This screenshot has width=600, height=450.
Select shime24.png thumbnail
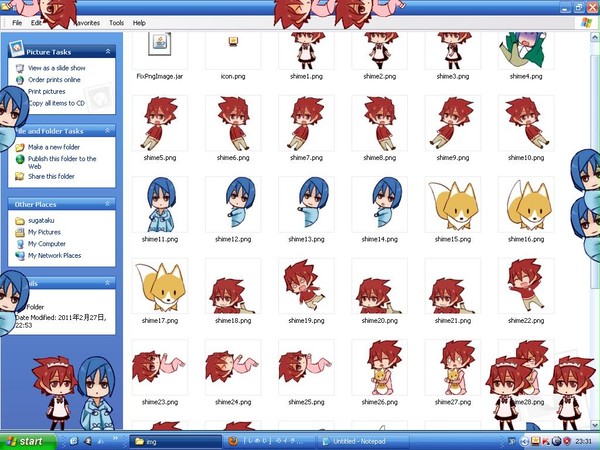coord(233,367)
